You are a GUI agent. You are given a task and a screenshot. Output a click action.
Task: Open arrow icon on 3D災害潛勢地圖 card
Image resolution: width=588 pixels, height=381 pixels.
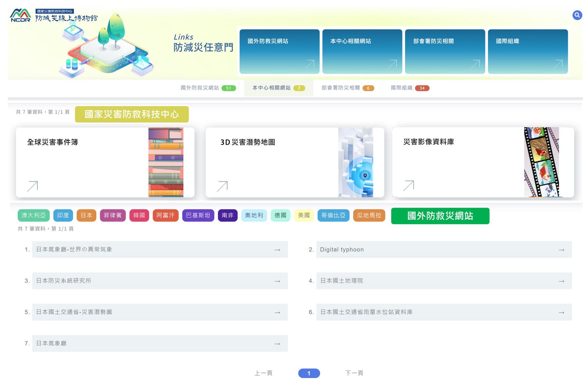[x=222, y=186]
